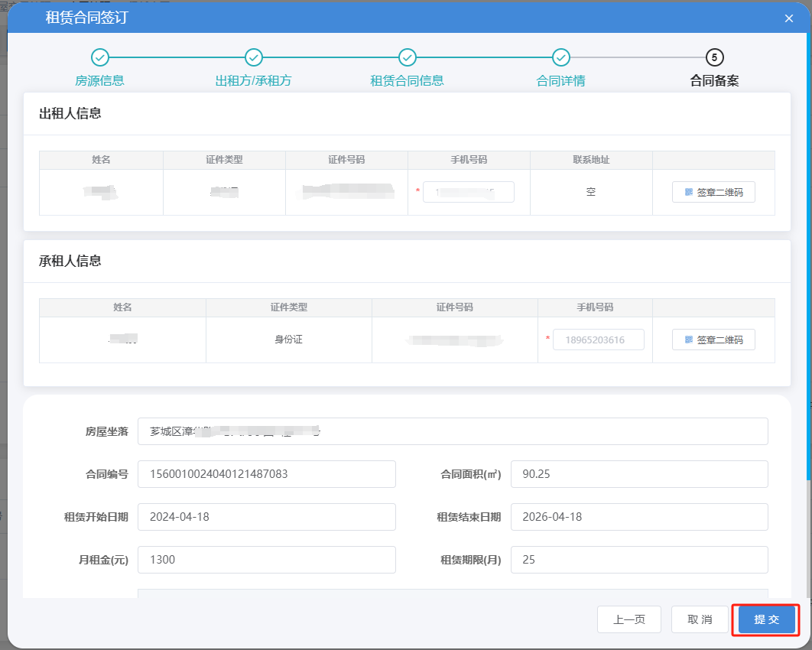The width and height of the screenshot is (812, 650).
Task: Close the 租赁合同签订 dialog
Action: click(x=789, y=18)
